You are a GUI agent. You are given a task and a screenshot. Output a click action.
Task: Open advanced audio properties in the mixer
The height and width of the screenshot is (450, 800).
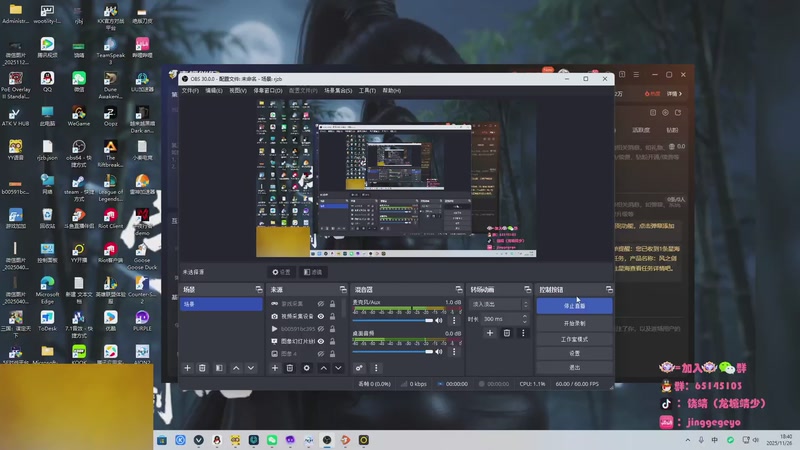[359, 368]
